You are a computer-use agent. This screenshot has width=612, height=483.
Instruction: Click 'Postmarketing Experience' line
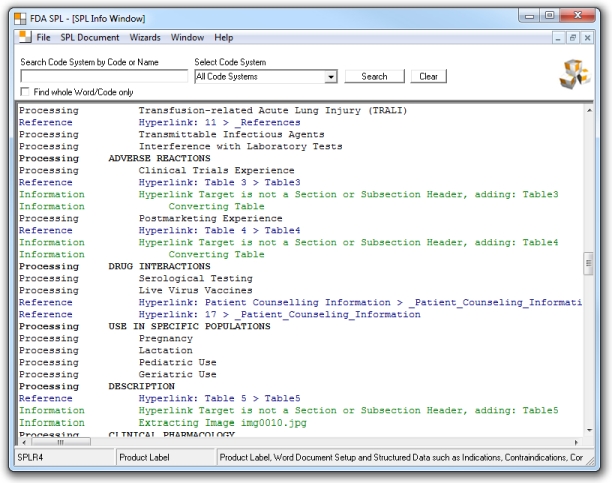click(210, 218)
